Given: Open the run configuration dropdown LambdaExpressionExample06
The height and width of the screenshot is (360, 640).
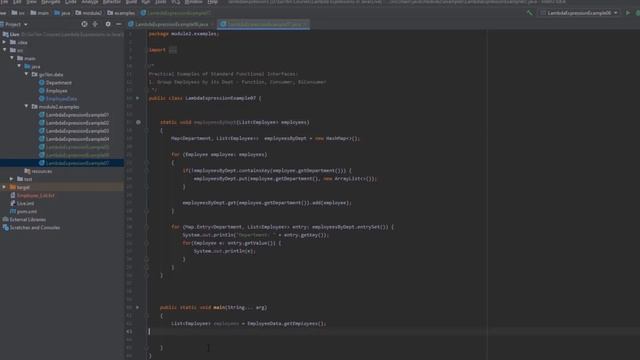Looking at the screenshot, I should (580, 13).
